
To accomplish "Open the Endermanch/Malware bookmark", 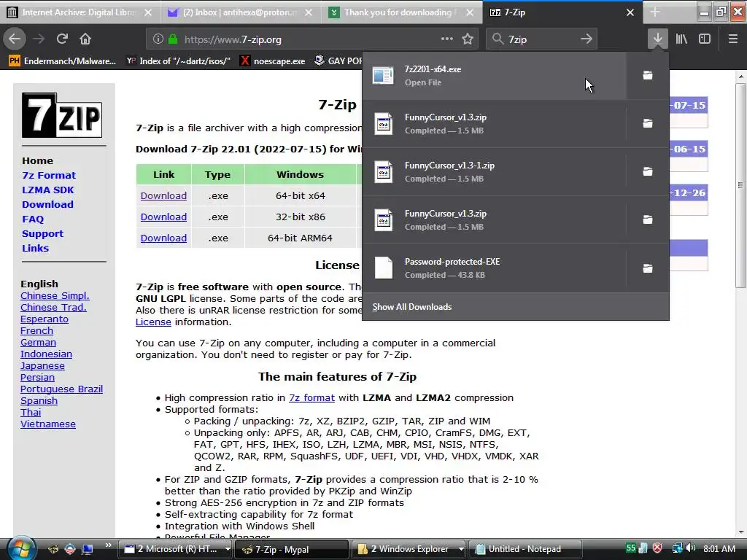I will [62, 61].
